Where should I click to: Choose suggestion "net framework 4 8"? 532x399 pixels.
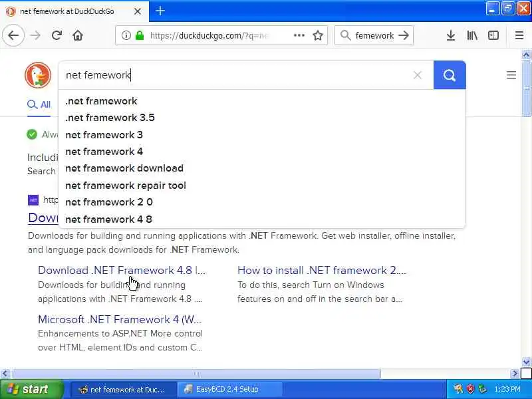[262, 219]
